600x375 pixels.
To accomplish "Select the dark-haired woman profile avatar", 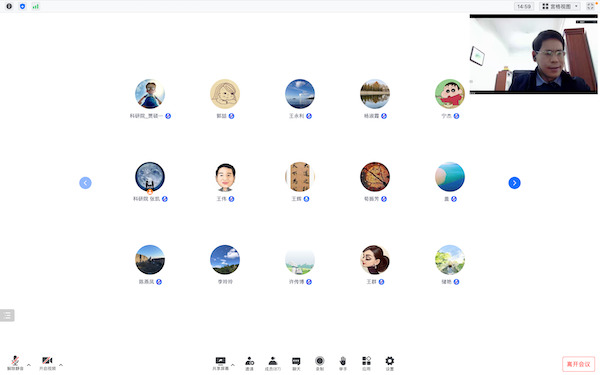I will [375, 260].
